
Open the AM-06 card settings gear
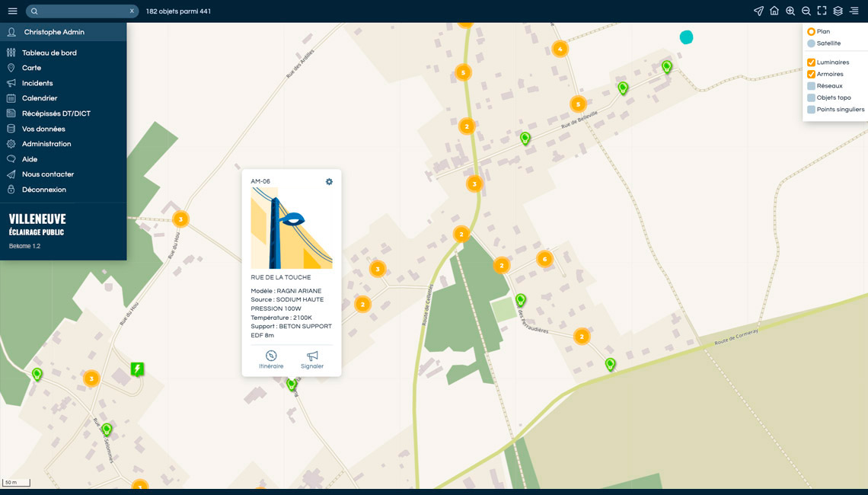coord(329,182)
